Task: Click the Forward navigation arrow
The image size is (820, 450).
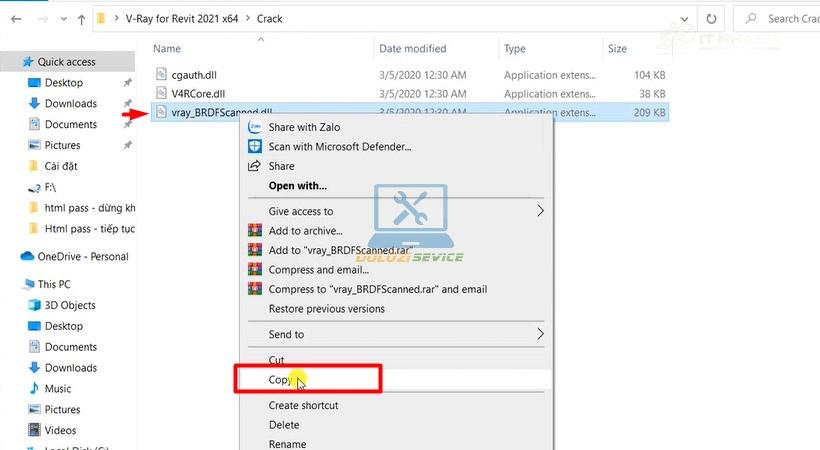Action: coord(43,19)
